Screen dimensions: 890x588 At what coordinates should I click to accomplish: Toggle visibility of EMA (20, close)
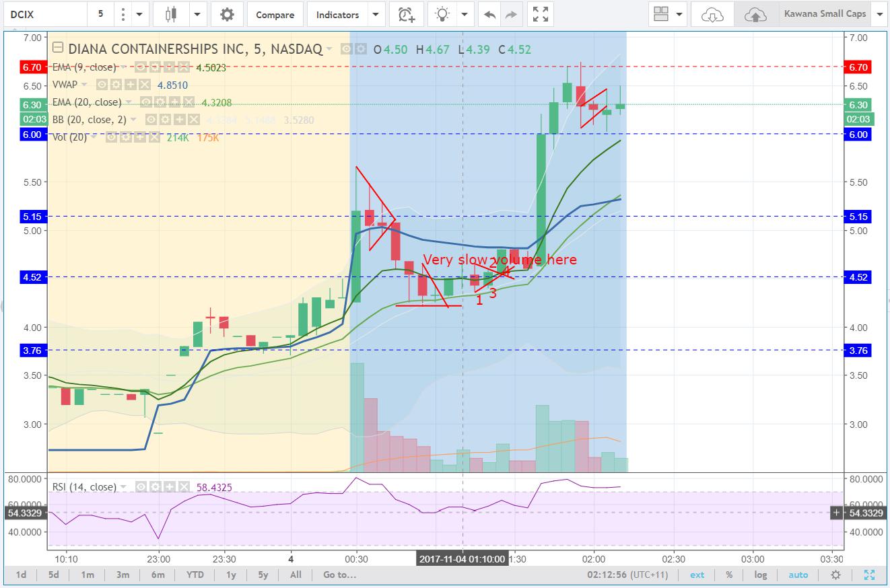tap(145, 102)
